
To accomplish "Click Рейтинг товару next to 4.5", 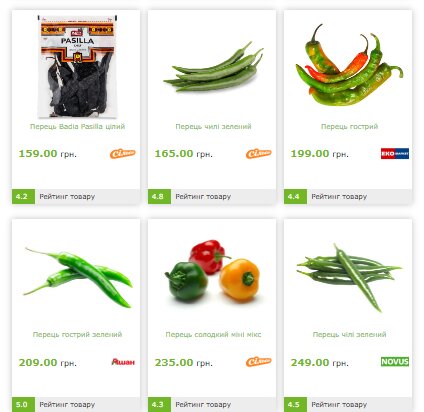I will coord(339,405).
